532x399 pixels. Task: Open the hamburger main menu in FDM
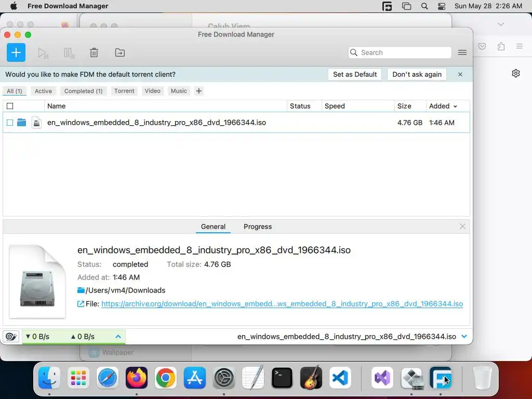[462, 52]
